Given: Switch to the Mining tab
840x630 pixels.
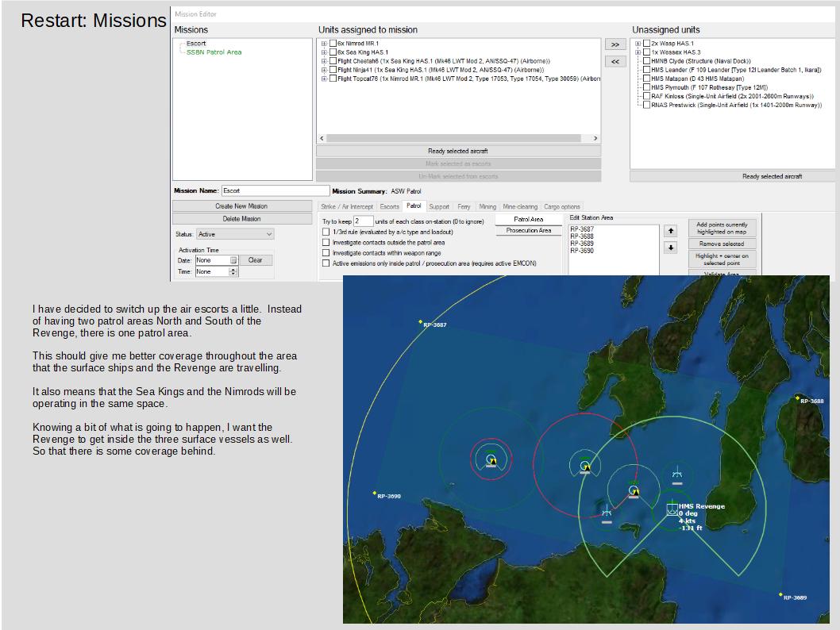Looking at the screenshot, I should (x=487, y=206).
